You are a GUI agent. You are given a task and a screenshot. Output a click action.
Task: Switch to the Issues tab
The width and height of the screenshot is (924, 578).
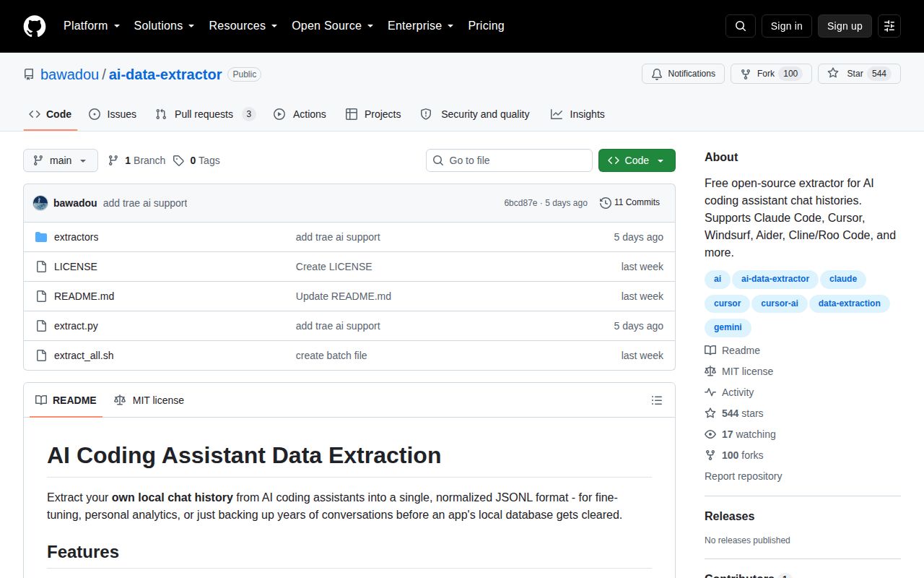[x=113, y=114]
